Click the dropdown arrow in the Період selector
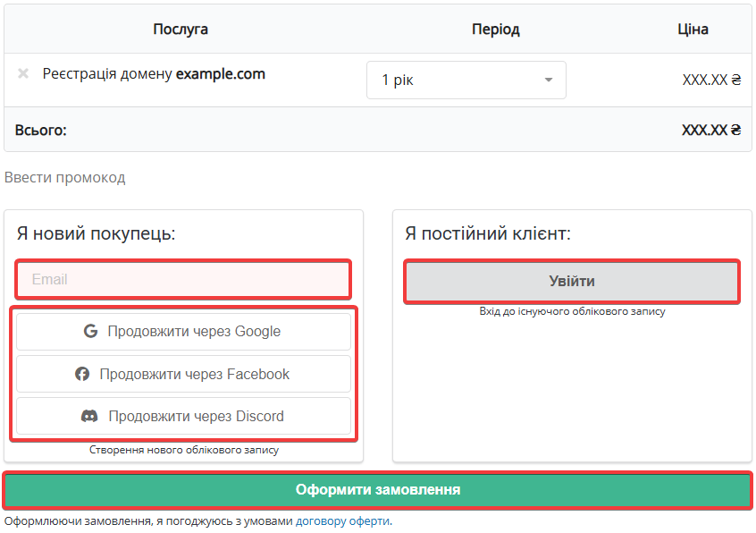The image size is (756, 533). tap(549, 80)
